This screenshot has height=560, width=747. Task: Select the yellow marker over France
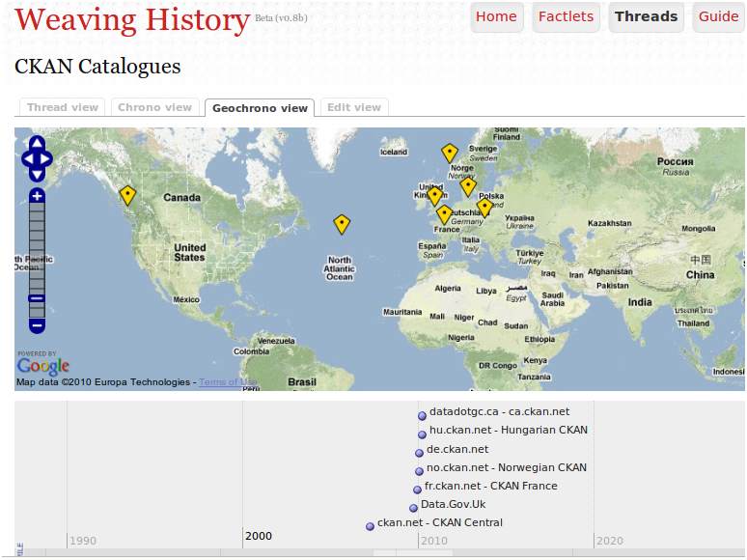coord(444,214)
